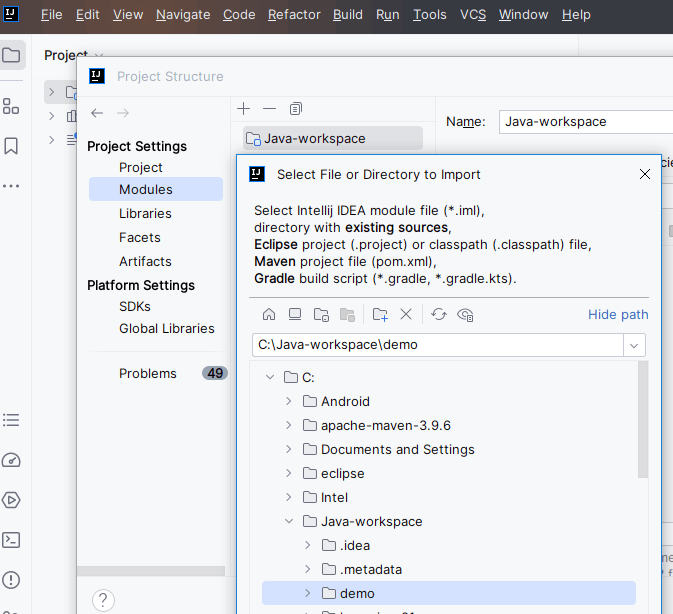Viewport: 673px width, 614px height.
Task: Open the Terminal tool window icon
Action: [11, 540]
